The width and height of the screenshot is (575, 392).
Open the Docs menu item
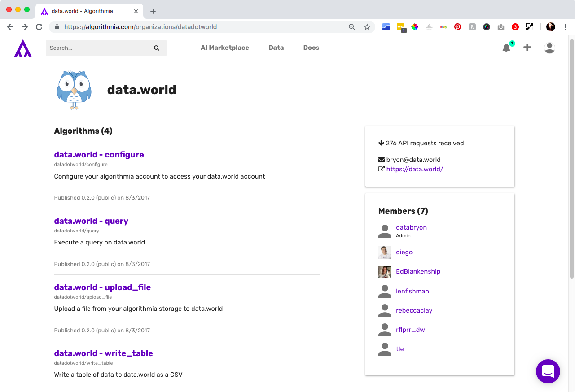click(311, 48)
